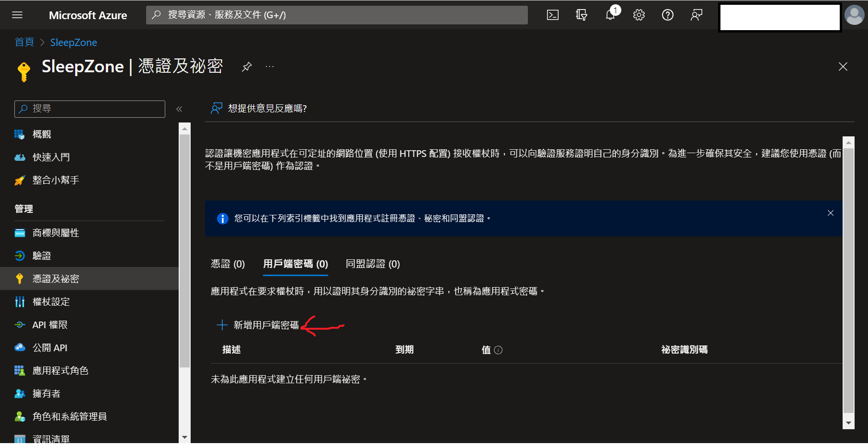Switch to the 憑證 (0) tab
Image resolution: width=868 pixels, height=445 pixels.
(x=228, y=264)
